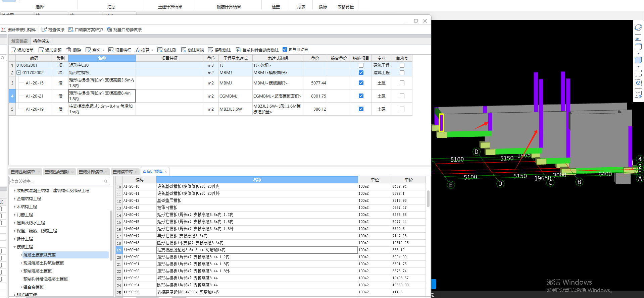
Task: Click the solid shaded cube icon
Action: tap(638, 60)
